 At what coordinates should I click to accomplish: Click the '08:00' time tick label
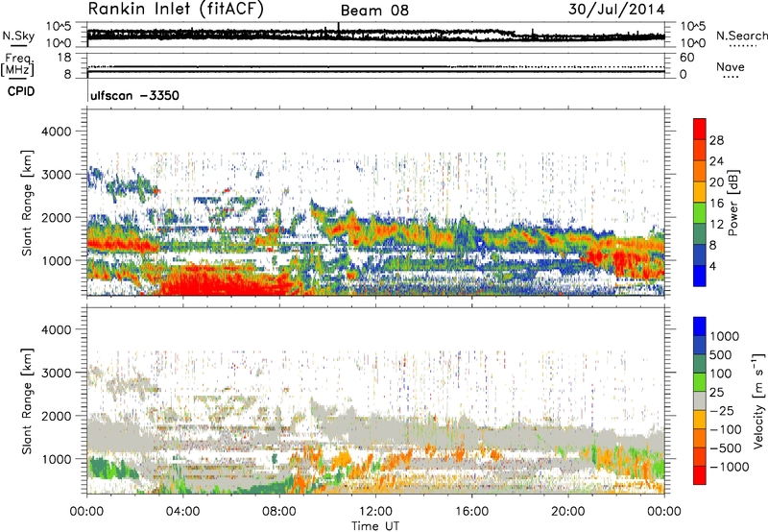pos(279,512)
